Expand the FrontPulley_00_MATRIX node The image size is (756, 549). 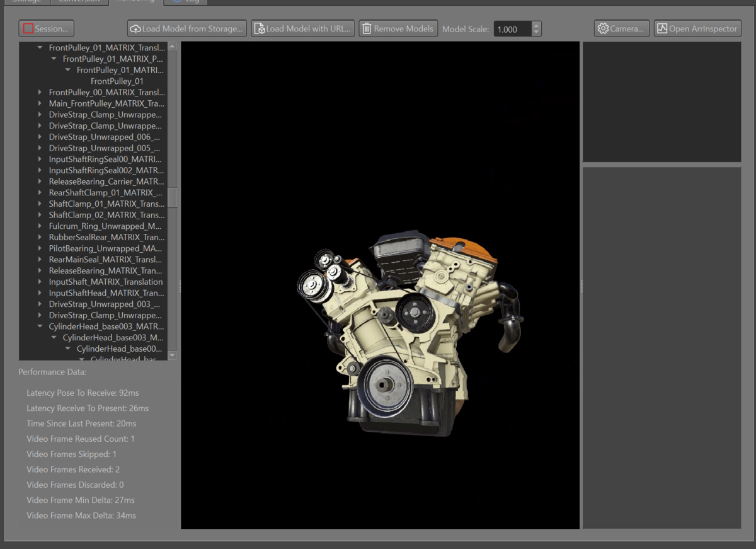point(40,93)
